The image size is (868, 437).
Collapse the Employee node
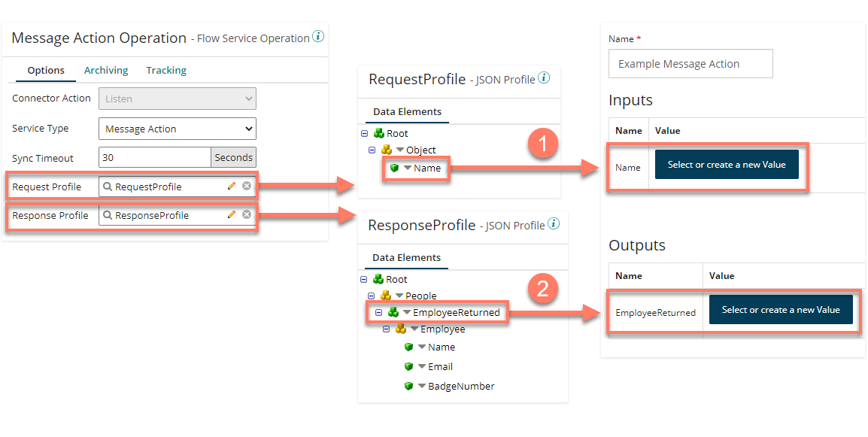point(387,329)
